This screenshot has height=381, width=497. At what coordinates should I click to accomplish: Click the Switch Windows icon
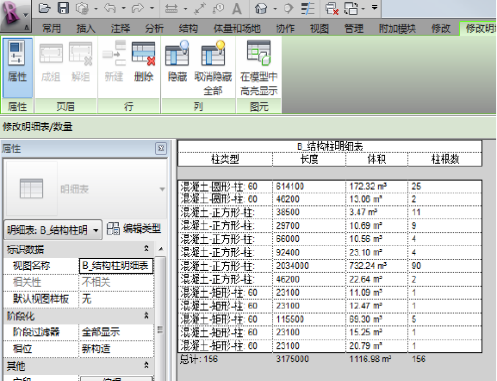(x=351, y=8)
